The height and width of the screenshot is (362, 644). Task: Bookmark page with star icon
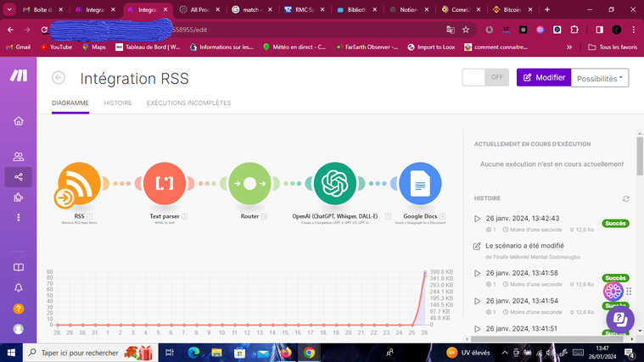click(x=466, y=30)
